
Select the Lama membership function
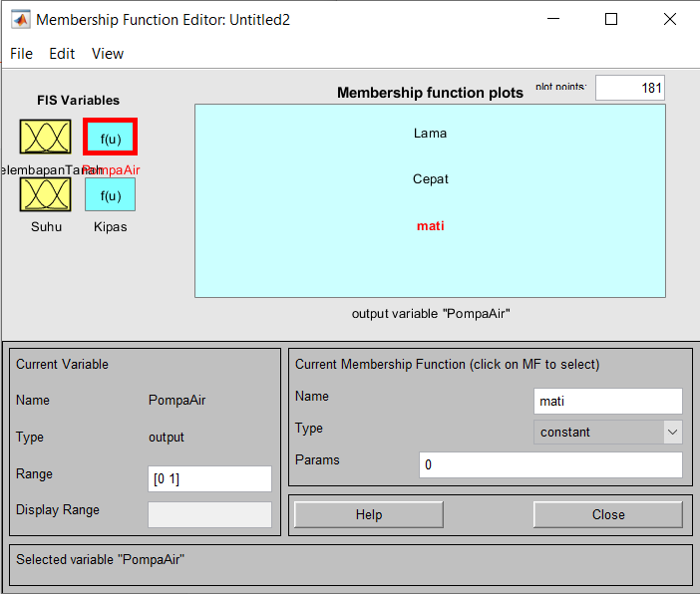pos(430,133)
